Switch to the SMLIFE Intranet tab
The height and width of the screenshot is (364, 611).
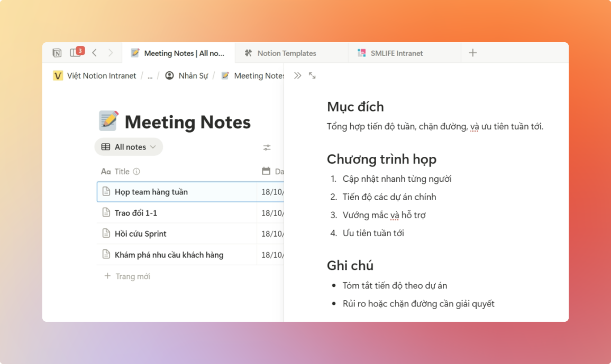396,53
